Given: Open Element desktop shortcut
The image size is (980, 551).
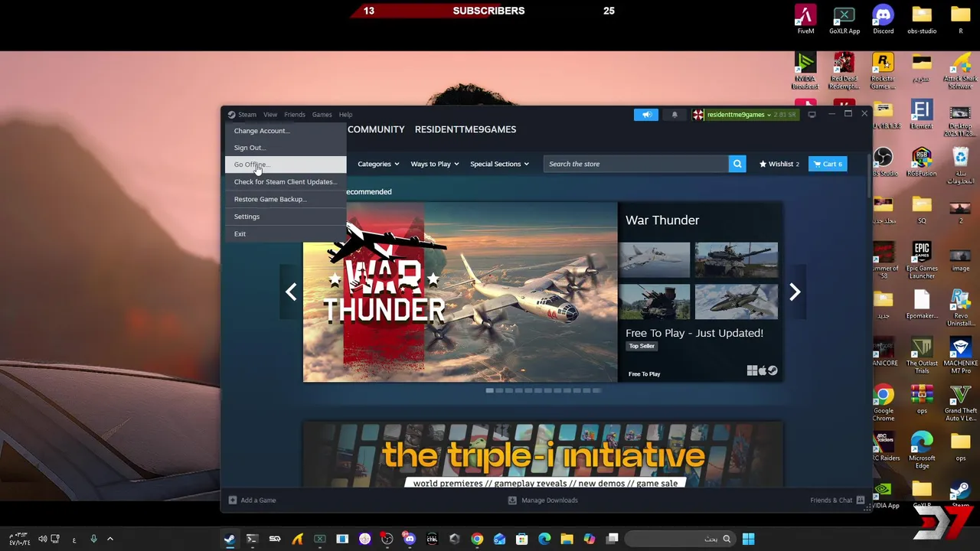Looking at the screenshot, I should [922, 114].
